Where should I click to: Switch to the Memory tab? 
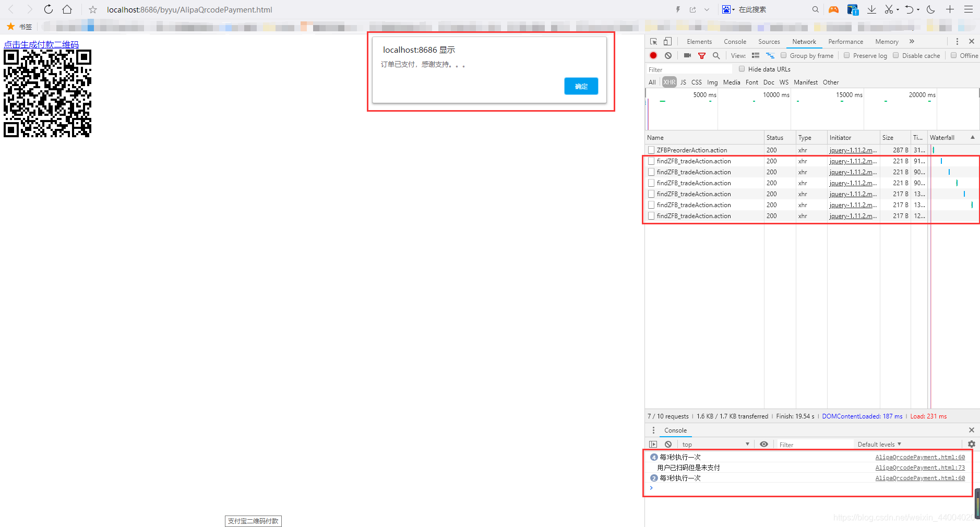[x=887, y=42]
